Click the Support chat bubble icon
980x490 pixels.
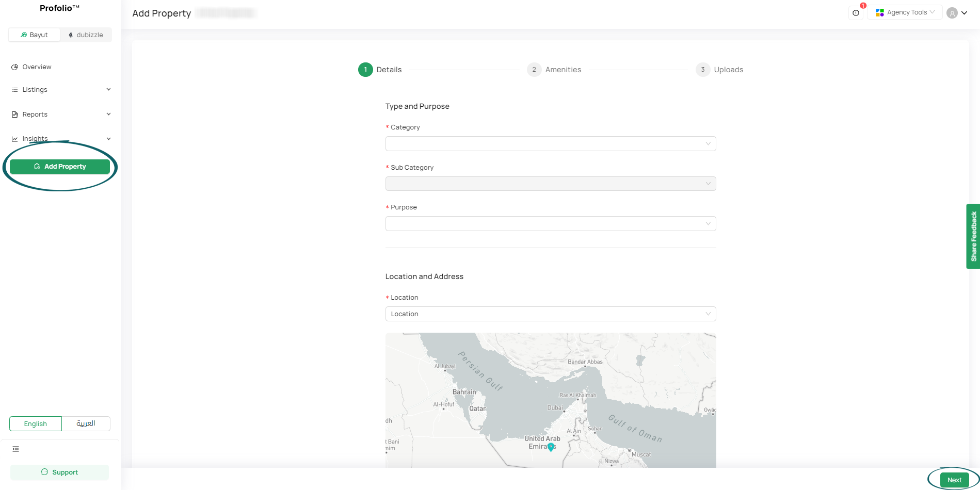(x=44, y=472)
